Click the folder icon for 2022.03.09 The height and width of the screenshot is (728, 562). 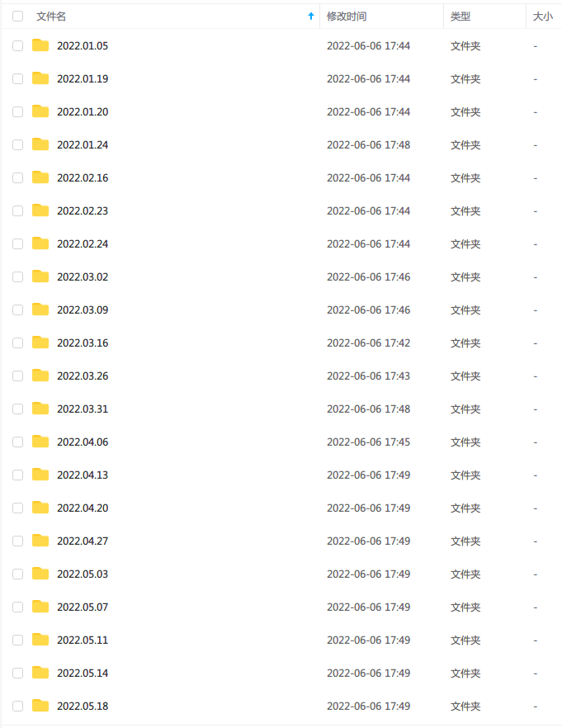pos(40,310)
